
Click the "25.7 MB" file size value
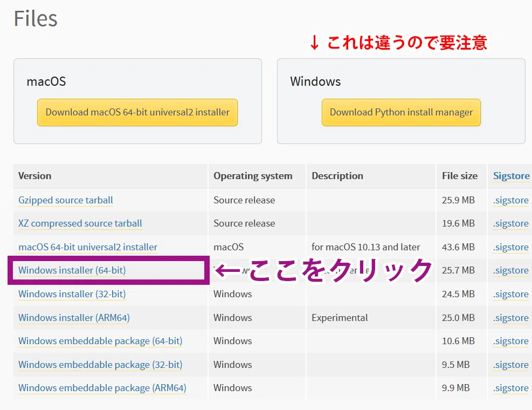[458, 270]
